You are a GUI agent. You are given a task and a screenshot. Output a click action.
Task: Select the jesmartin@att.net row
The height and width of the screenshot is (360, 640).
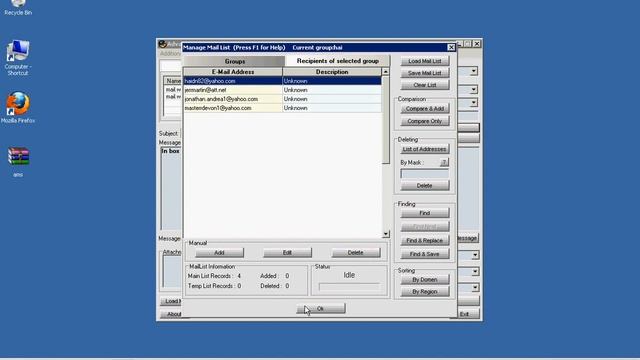point(282,90)
